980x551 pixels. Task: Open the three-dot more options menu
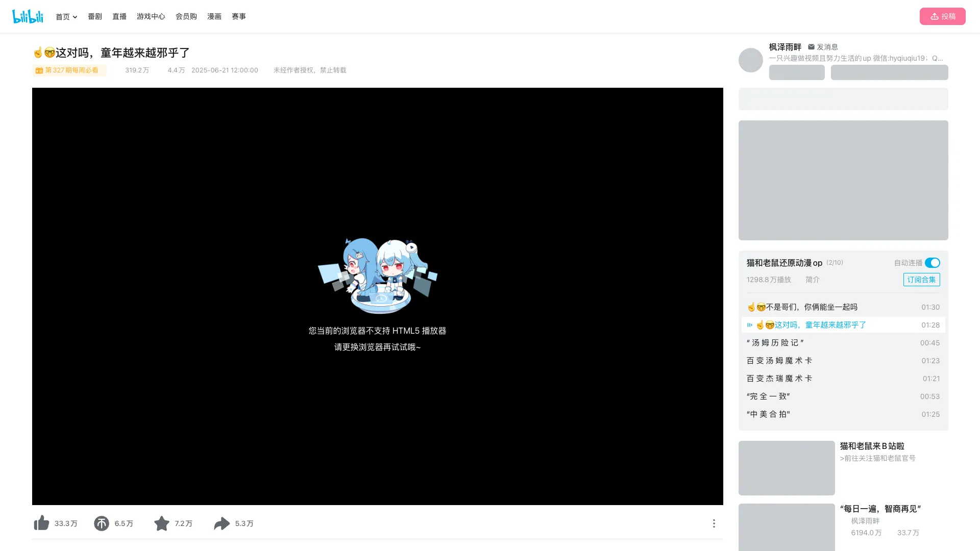tap(714, 523)
